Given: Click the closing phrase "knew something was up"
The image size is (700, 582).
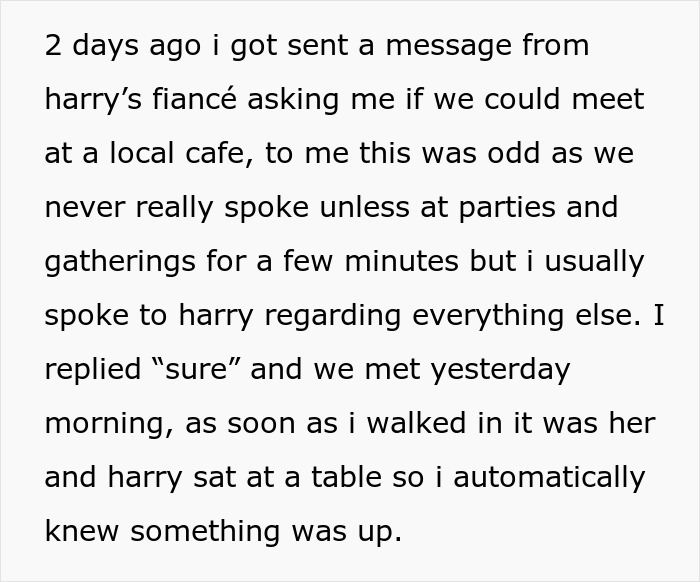Looking at the screenshot, I should 222,531.
